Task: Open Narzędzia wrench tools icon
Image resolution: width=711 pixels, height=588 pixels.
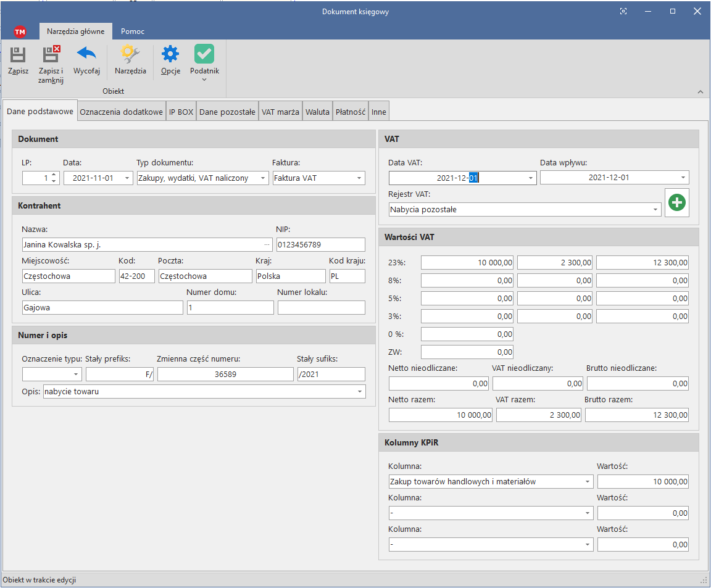Action: (130, 56)
